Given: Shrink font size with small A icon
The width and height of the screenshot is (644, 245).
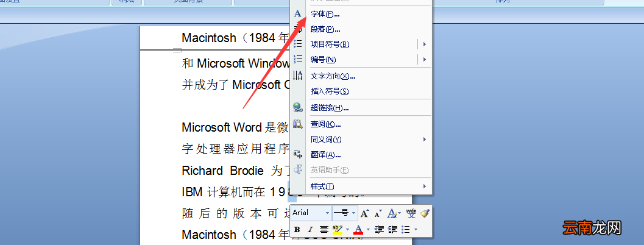Looking at the screenshot, I should tap(378, 213).
